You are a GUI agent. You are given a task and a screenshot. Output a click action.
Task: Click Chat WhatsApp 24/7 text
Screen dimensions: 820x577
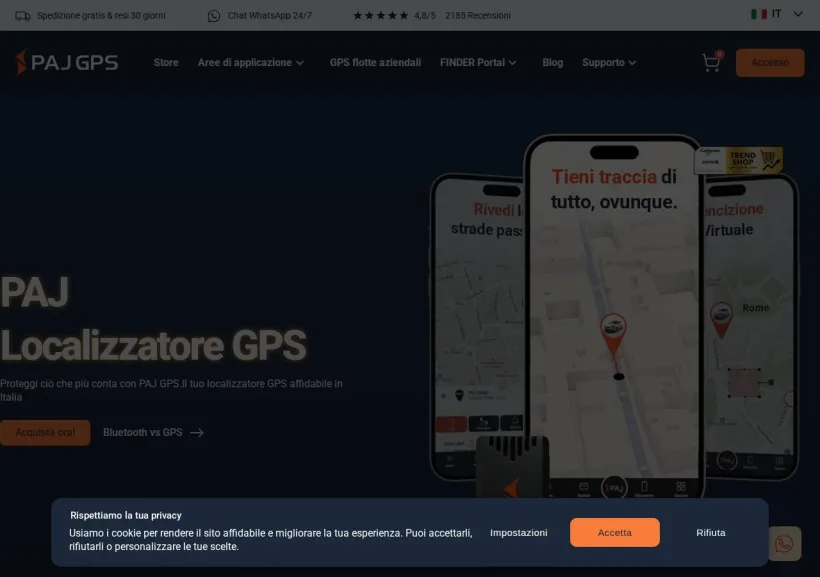click(x=269, y=16)
